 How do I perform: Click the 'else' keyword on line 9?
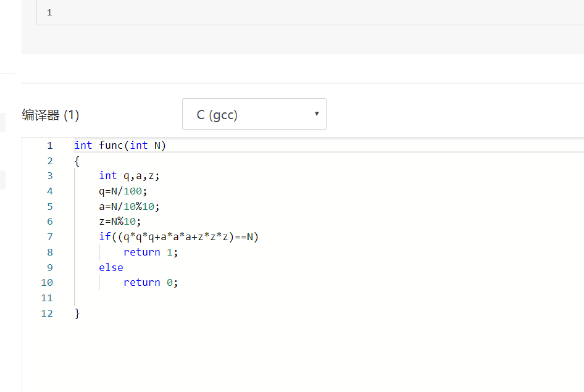pos(111,267)
